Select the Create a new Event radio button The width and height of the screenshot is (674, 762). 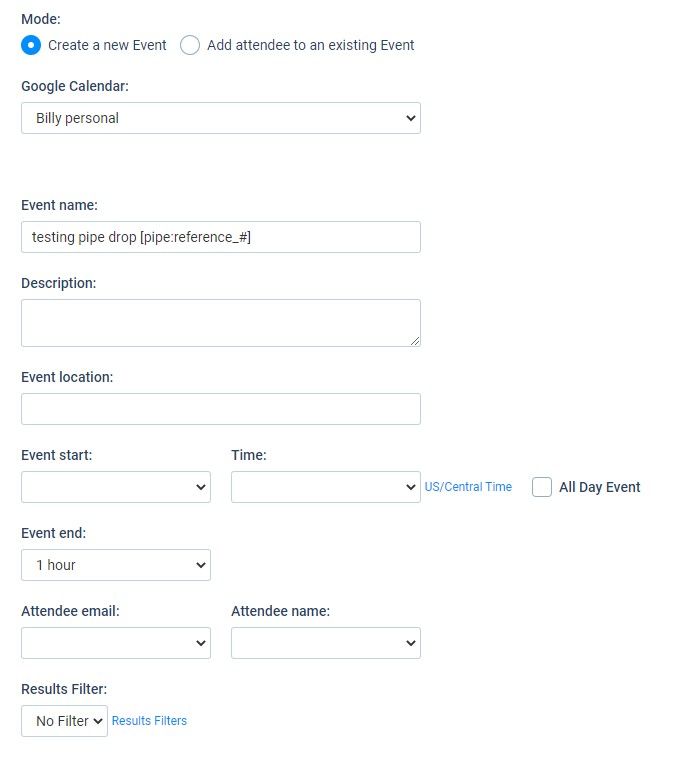tap(31, 45)
